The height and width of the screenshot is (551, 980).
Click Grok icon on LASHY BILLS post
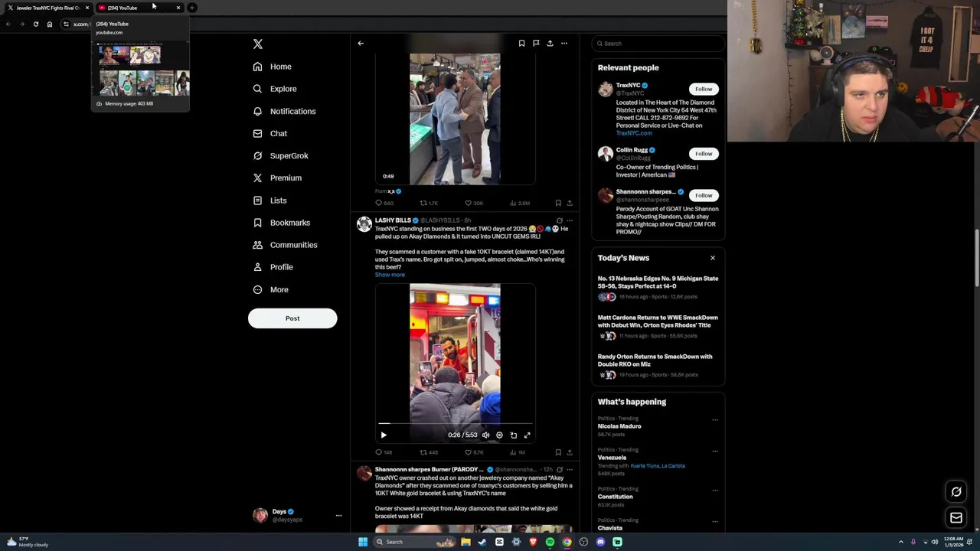tap(559, 220)
